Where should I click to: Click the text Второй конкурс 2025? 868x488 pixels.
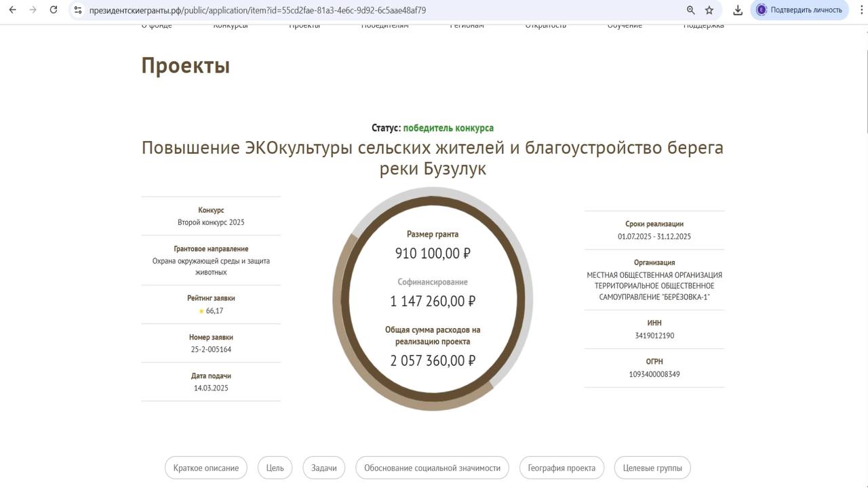[x=211, y=222]
